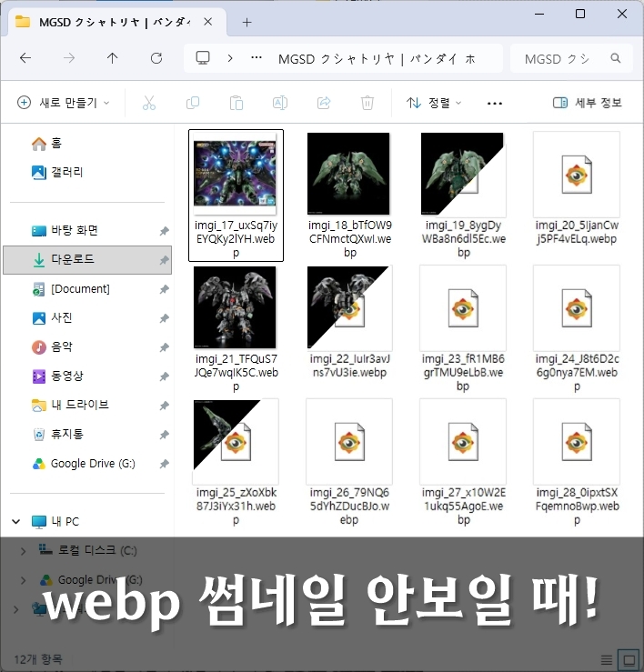Collapse the 내 PC tree node
This screenshot has height=672, width=644.
(16, 522)
